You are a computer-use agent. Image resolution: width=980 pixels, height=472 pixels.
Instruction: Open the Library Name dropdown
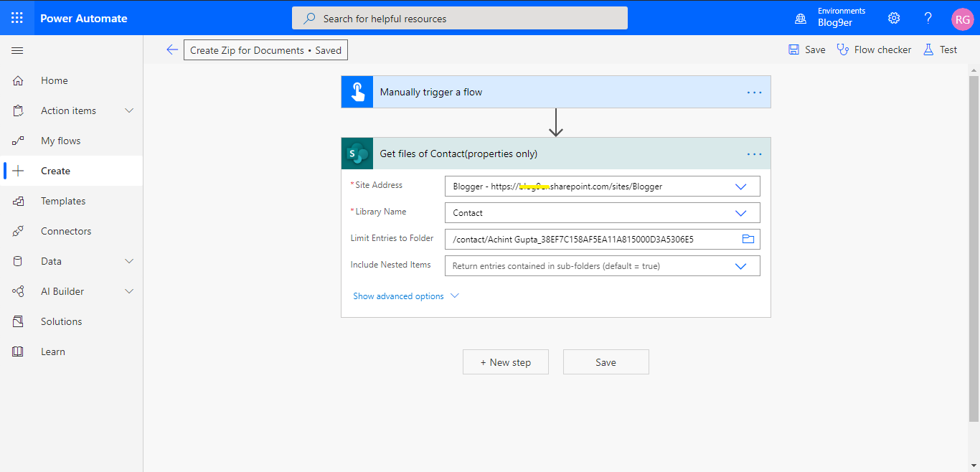point(740,212)
